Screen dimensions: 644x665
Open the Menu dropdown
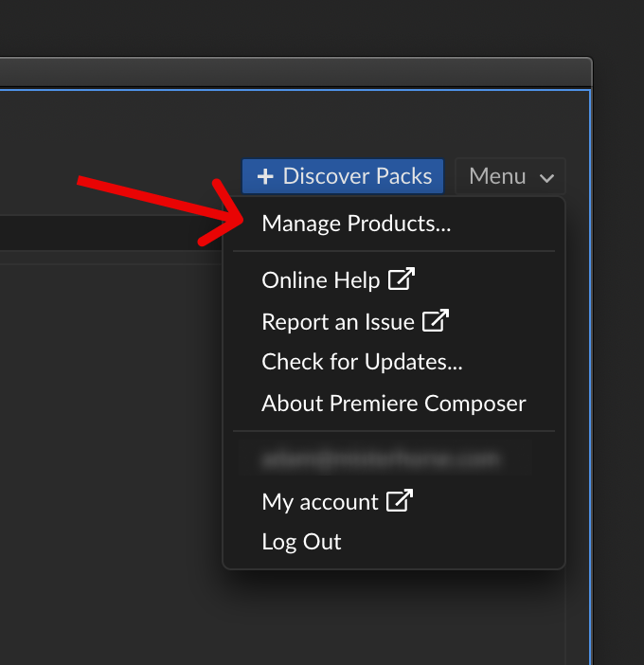[x=510, y=176]
